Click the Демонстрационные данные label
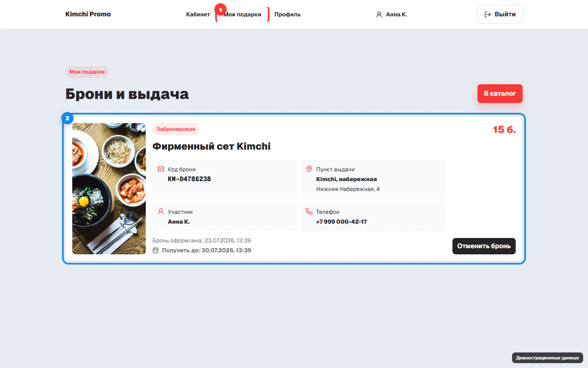This screenshot has width=588, height=368. 548,358
